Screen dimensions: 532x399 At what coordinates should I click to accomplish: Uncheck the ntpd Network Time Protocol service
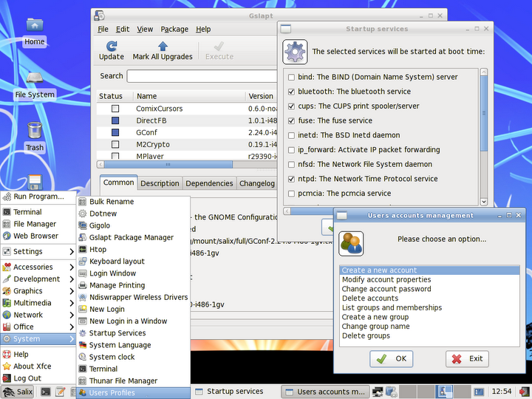(291, 179)
